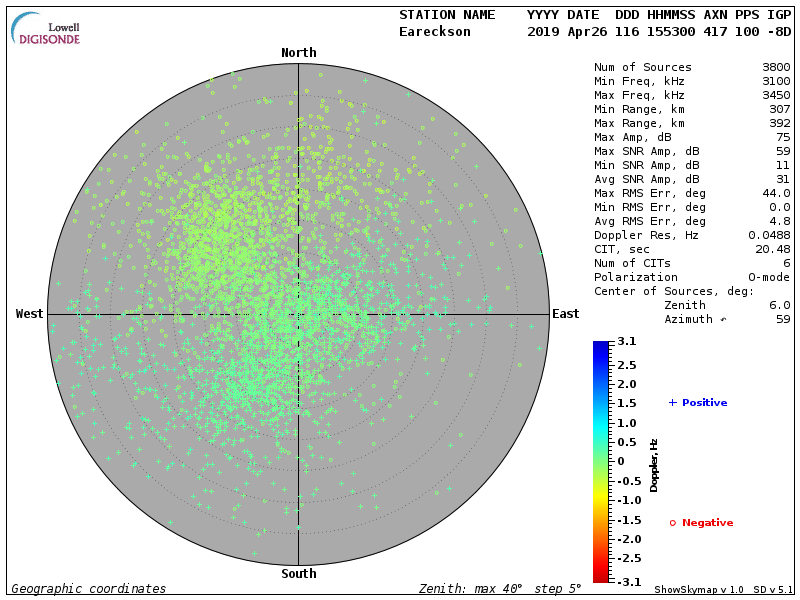Select the South label below the skymap
Screen dimensions: 800x600
(299, 574)
